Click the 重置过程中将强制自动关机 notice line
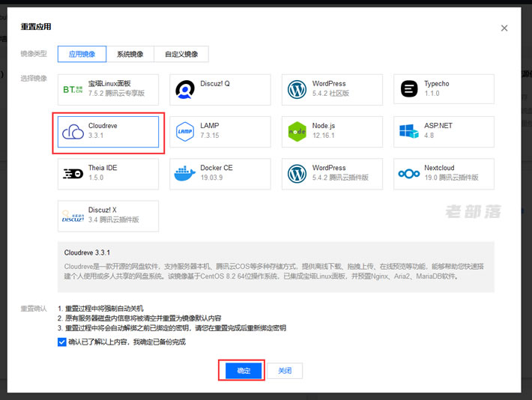 100,309
